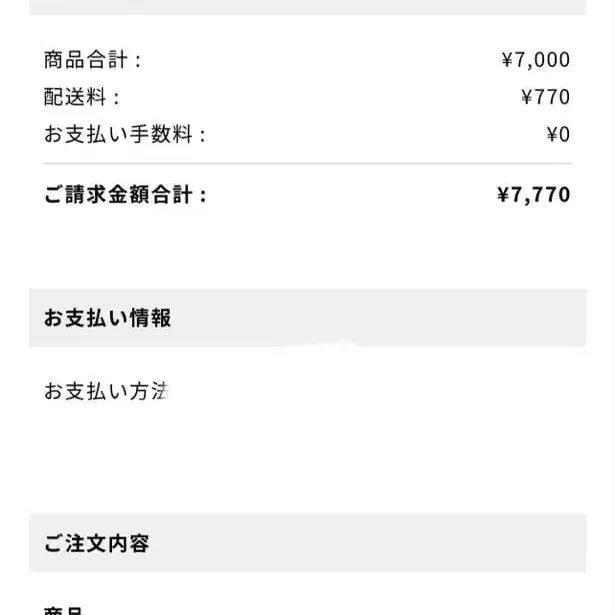This screenshot has height=615, width=615.
Task: Click the colon after ご請求金額合計
Action: point(203,195)
